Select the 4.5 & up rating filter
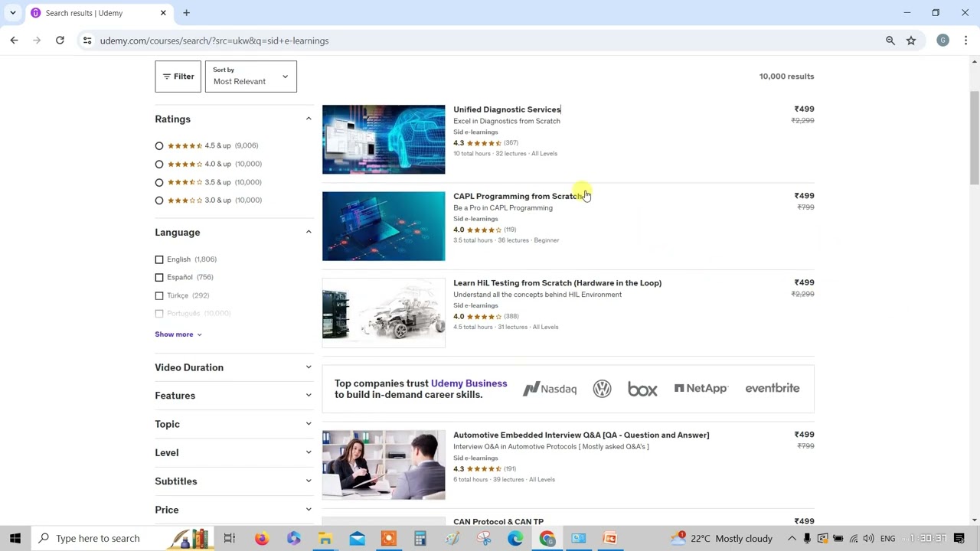 point(159,145)
